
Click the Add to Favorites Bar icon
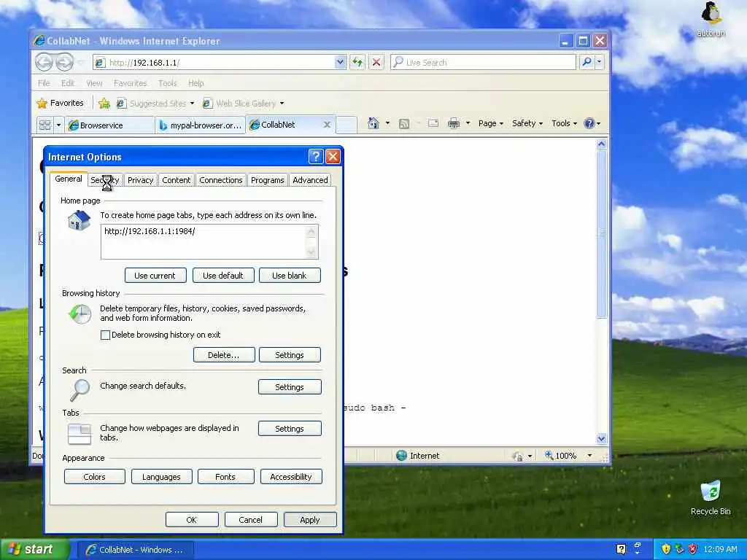(104, 104)
